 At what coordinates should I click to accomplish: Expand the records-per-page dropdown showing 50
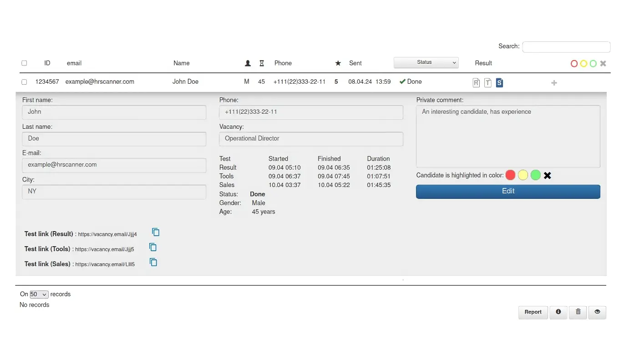[x=39, y=294]
